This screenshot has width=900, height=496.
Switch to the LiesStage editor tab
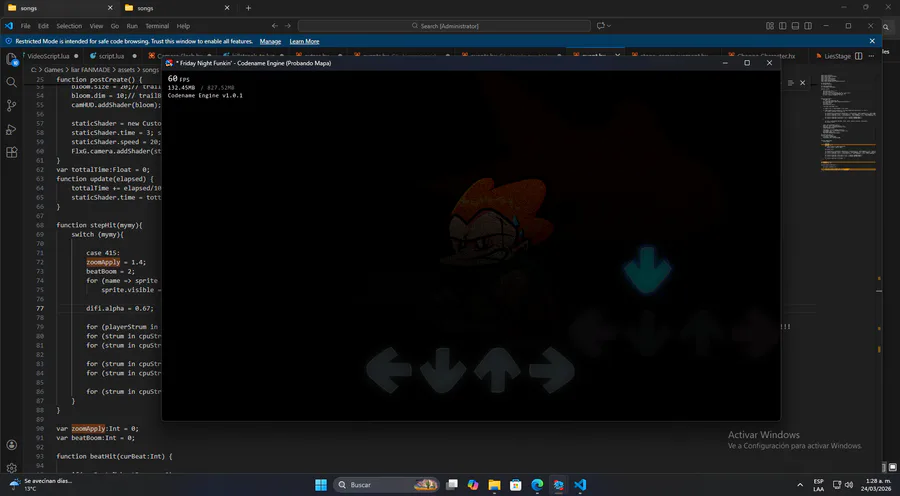[837, 56]
